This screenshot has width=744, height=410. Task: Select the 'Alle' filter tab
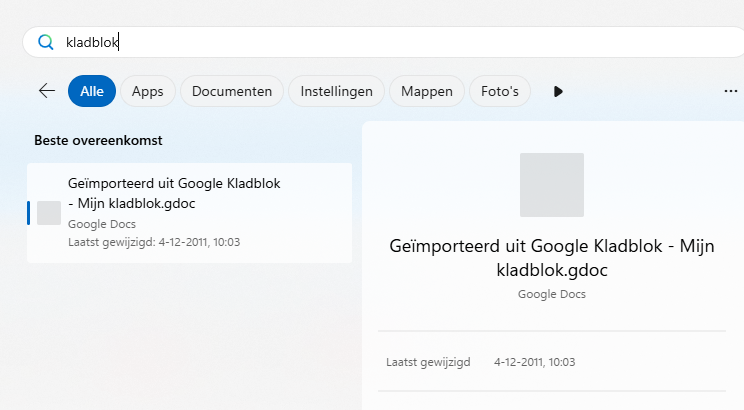pyautogui.click(x=92, y=91)
